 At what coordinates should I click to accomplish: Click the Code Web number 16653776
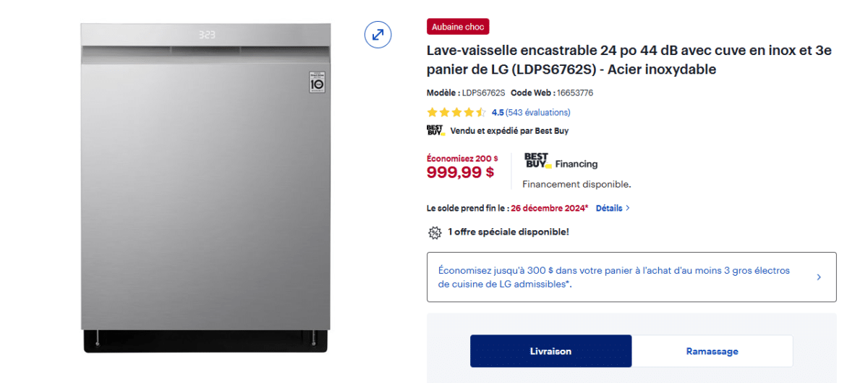[575, 93]
